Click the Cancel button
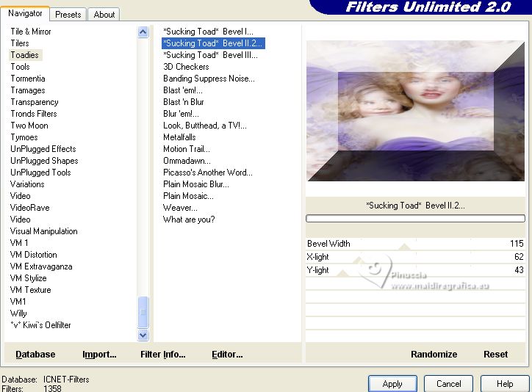The image size is (532, 392). 448,383
